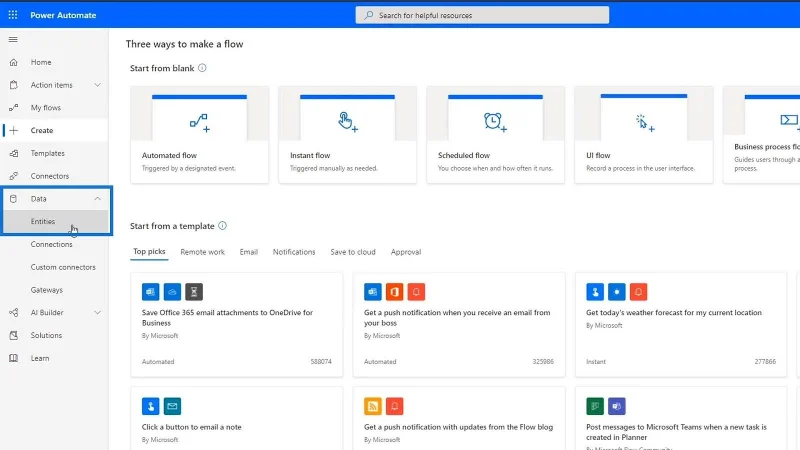Select the Top picks tab
This screenshot has width=800, height=450.
click(x=149, y=252)
